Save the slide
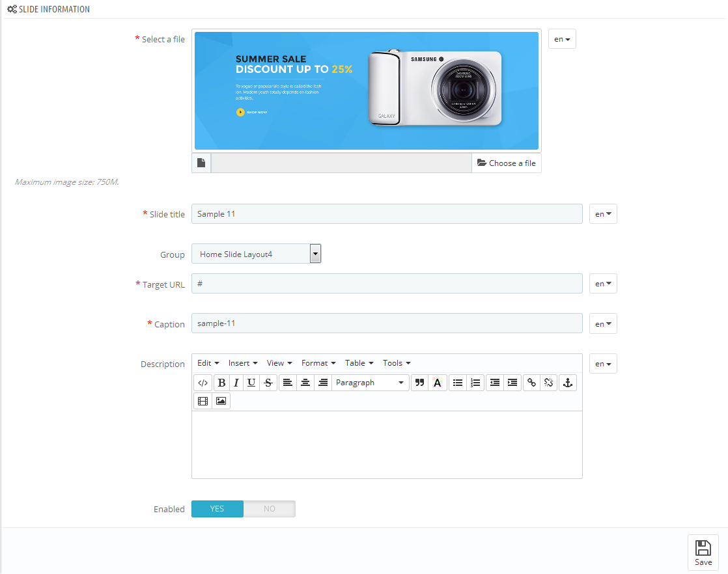 pyautogui.click(x=703, y=553)
